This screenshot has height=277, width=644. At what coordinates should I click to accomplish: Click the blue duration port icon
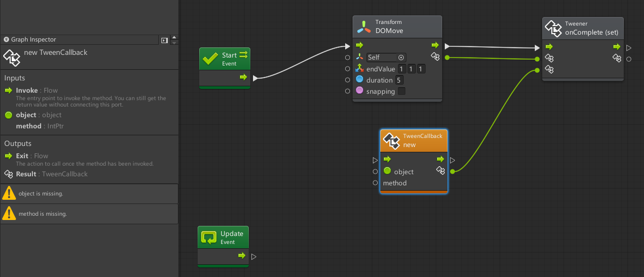pyautogui.click(x=360, y=80)
